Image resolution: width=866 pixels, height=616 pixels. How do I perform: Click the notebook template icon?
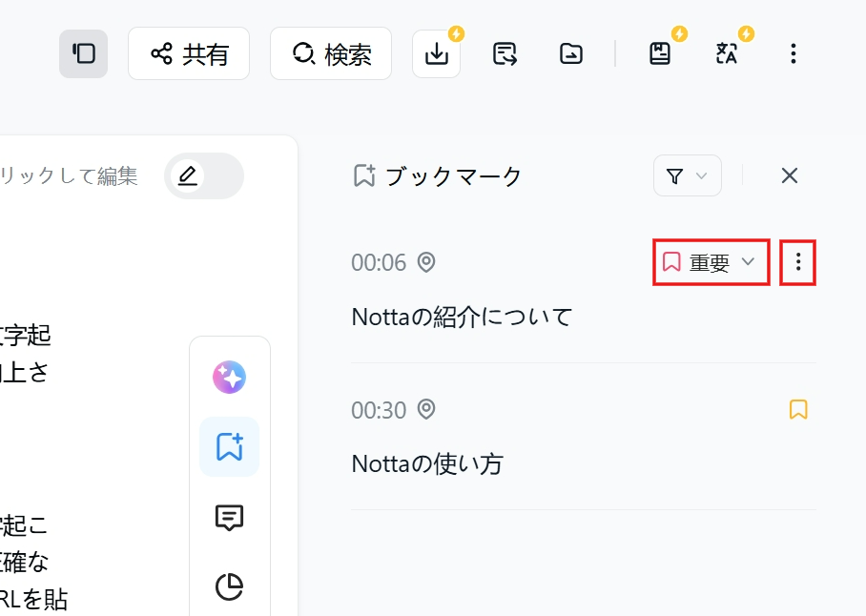click(x=659, y=53)
